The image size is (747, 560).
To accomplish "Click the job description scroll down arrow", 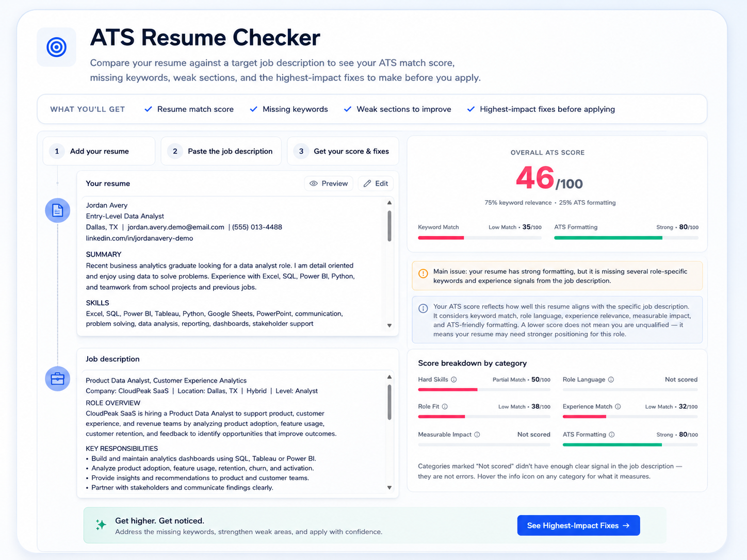I will 389,487.
